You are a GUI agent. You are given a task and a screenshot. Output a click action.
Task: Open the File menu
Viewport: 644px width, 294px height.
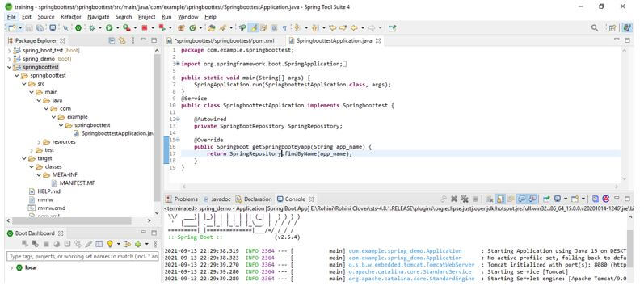11,17
